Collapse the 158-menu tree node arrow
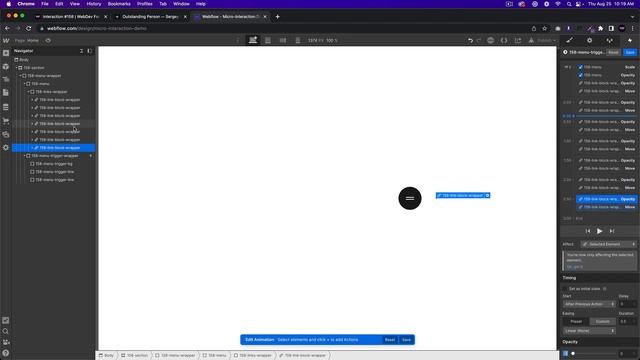 tap(24, 84)
